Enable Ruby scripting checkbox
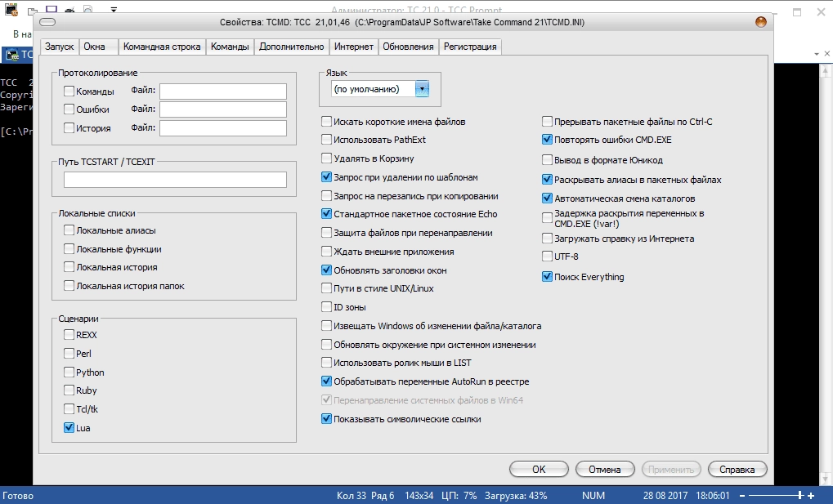Image resolution: width=833 pixels, height=504 pixels. [69, 390]
